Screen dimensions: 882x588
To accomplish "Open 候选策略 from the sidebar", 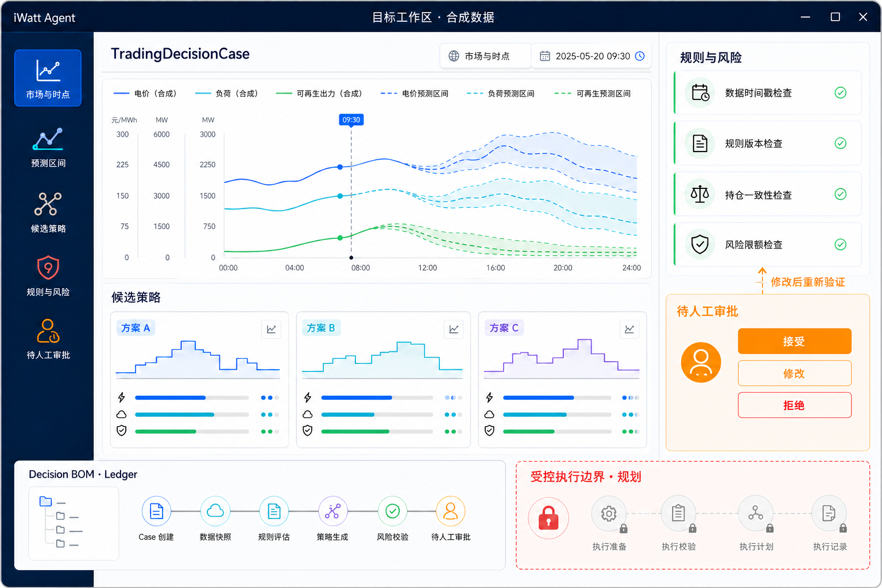I will click(48, 212).
